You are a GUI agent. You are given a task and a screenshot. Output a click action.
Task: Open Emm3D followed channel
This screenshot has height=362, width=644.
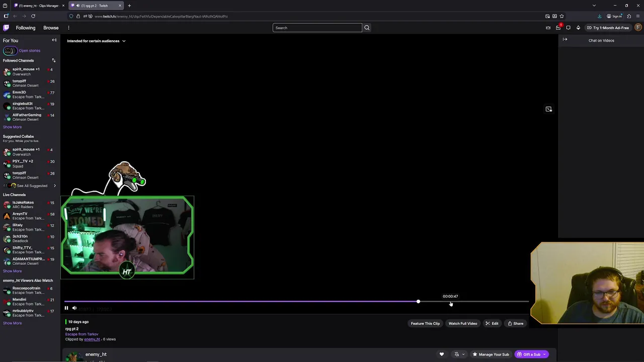point(30,95)
